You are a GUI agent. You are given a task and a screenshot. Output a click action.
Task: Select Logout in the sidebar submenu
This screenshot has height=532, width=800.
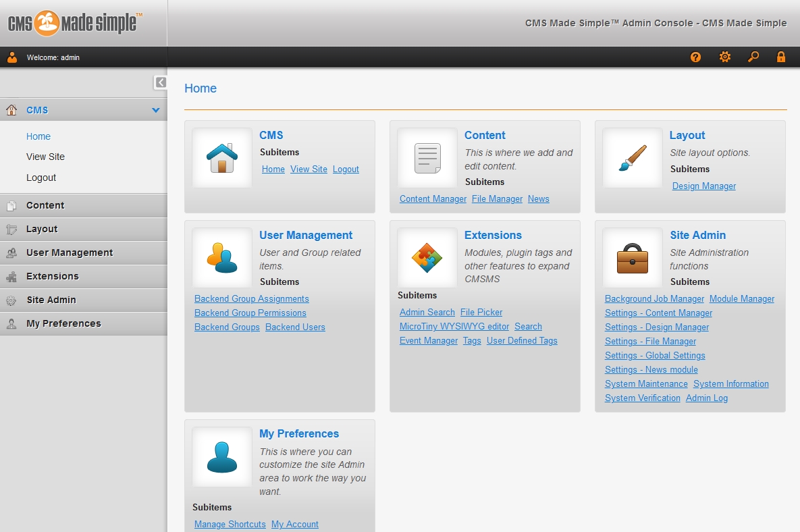pos(41,178)
